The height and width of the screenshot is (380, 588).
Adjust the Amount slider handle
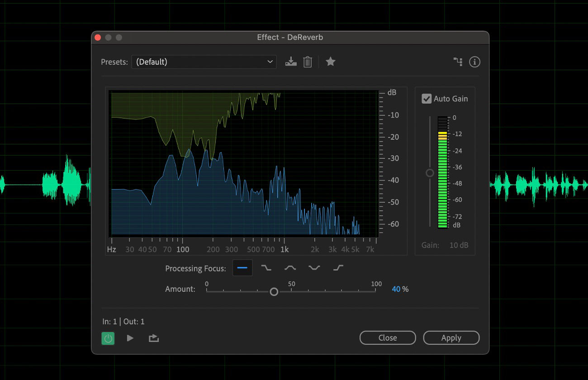274,291
